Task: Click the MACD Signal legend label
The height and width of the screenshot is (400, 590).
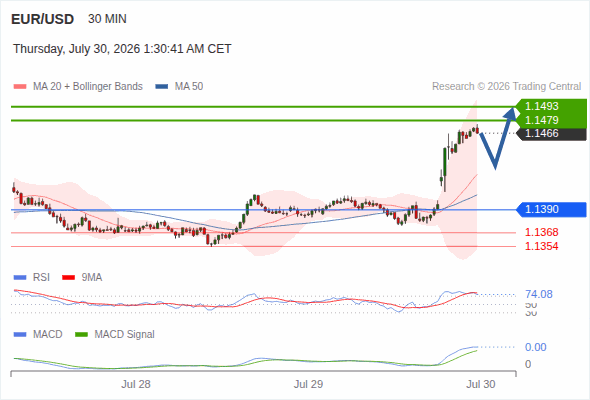Action: pos(125,335)
